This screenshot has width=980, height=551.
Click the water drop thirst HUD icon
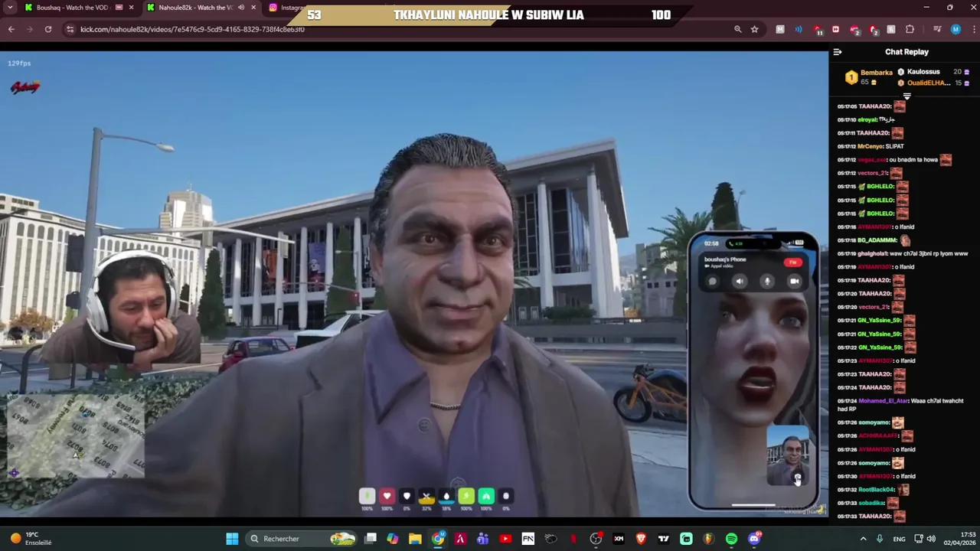click(446, 497)
